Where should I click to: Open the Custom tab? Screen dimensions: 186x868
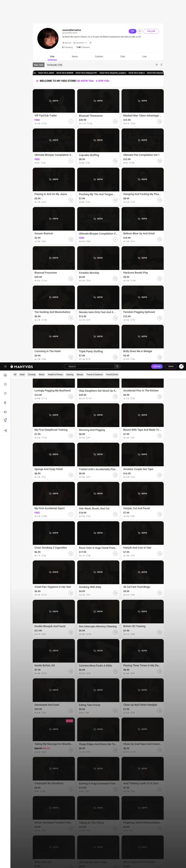(x=99, y=56)
